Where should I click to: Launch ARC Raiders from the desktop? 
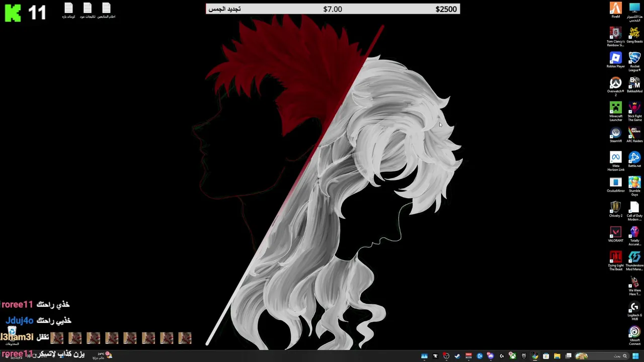[x=634, y=135]
